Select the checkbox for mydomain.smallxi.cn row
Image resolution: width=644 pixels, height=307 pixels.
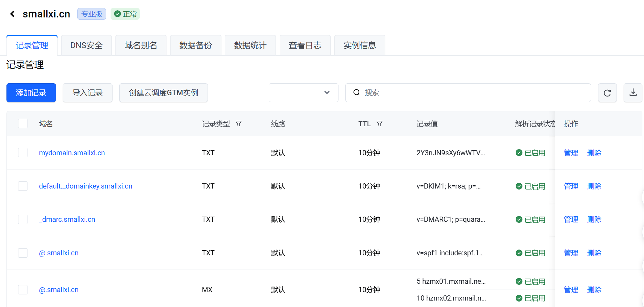pyautogui.click(x=23, y=152)
